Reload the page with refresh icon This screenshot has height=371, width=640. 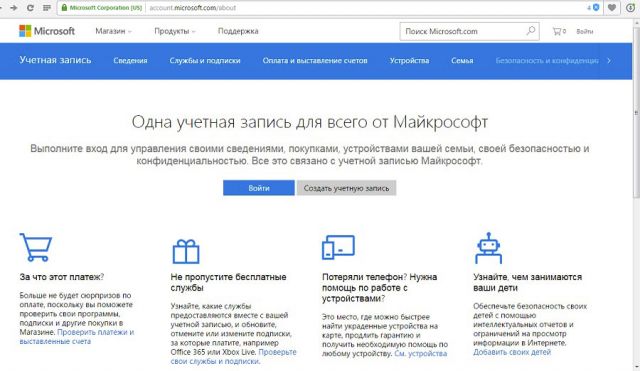coord(30,7)
